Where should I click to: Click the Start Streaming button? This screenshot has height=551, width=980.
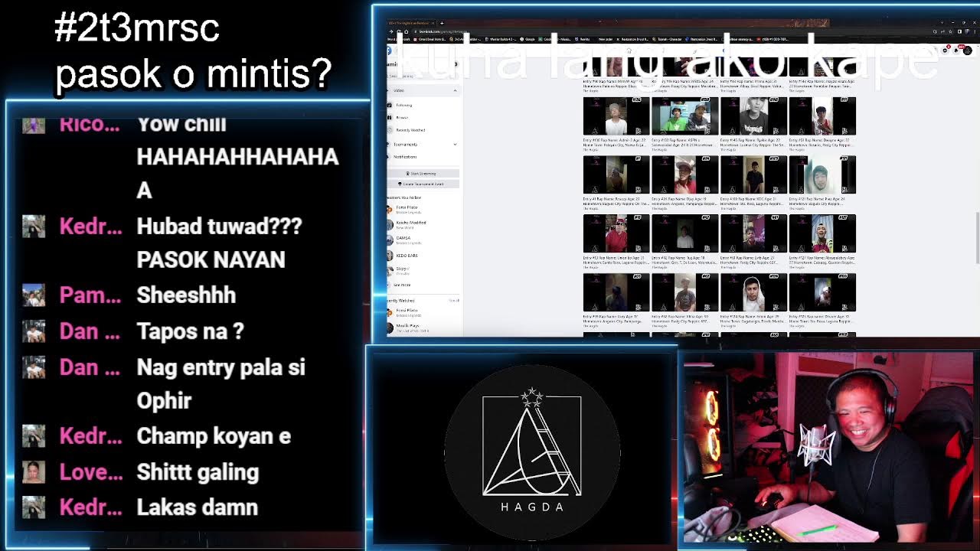[423, 174]
